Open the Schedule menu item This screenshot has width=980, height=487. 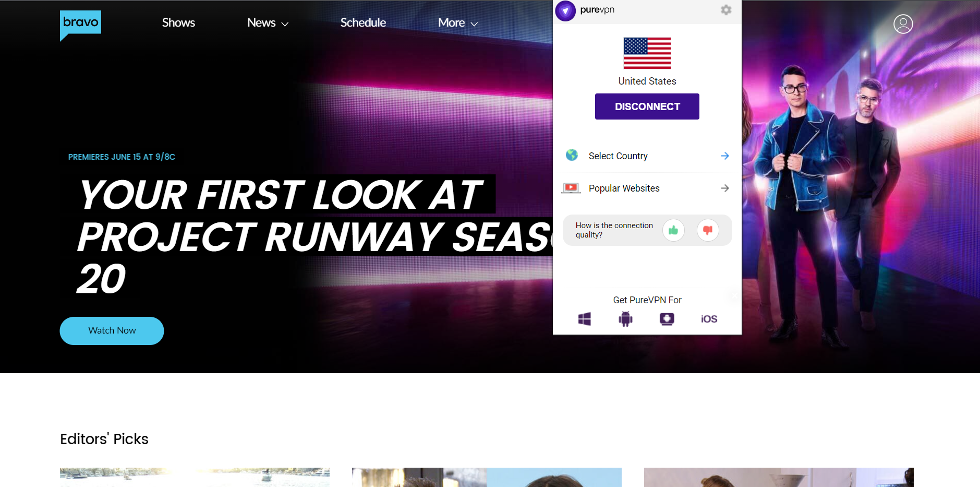362,22
